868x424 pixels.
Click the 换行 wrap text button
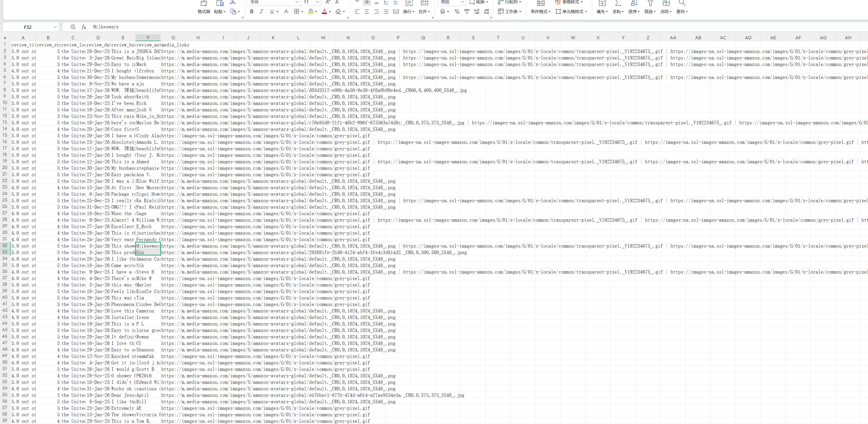click(x=409, y=11)
